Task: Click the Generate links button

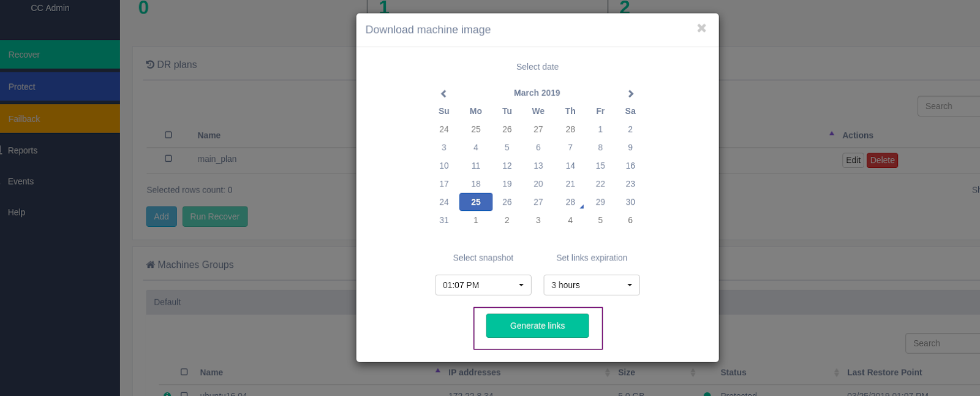Action: click(537, 326)
